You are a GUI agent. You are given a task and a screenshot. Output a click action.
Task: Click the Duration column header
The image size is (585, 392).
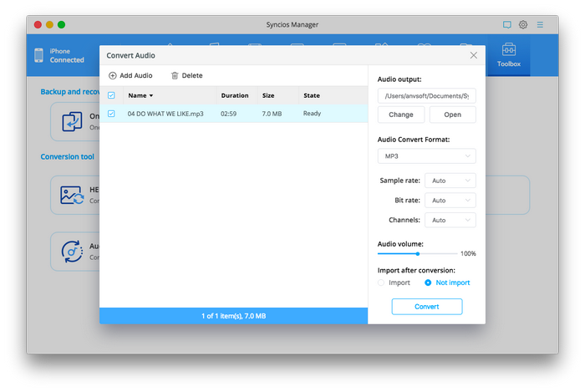click(x=235, y=95)
